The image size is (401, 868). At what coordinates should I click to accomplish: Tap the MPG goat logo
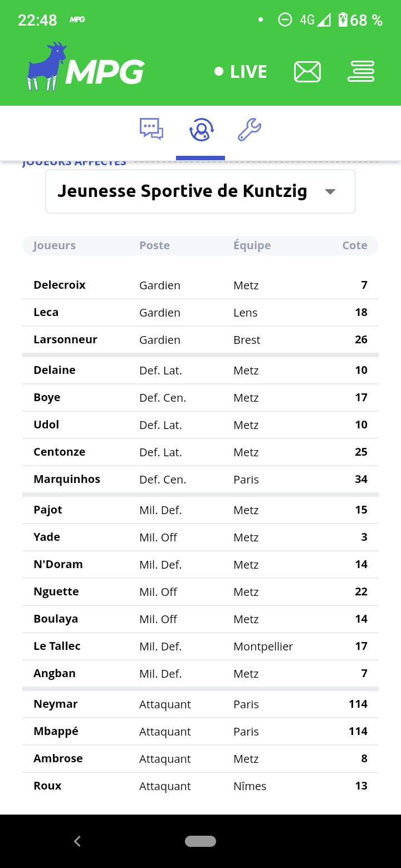85,67
